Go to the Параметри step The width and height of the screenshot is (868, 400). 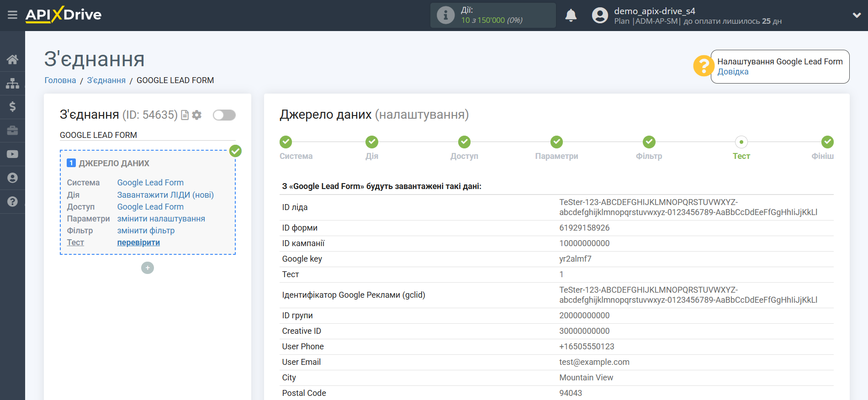[x=556, y=142]
